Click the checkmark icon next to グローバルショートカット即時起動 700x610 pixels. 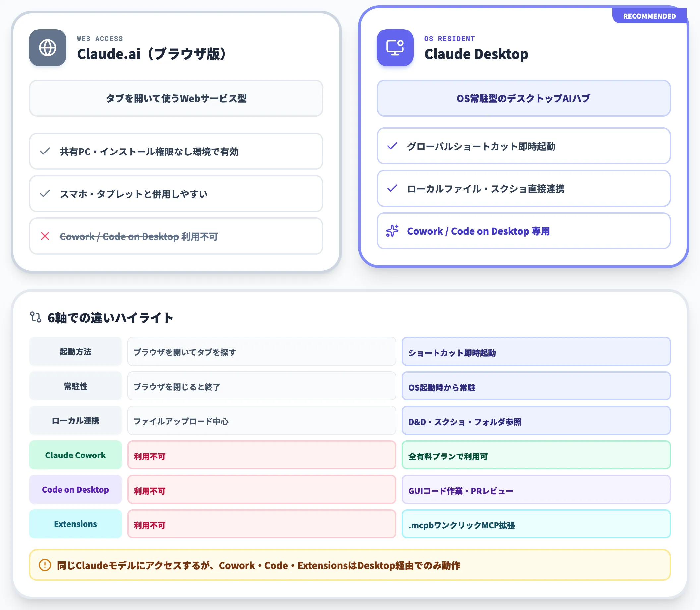[392, 146]
